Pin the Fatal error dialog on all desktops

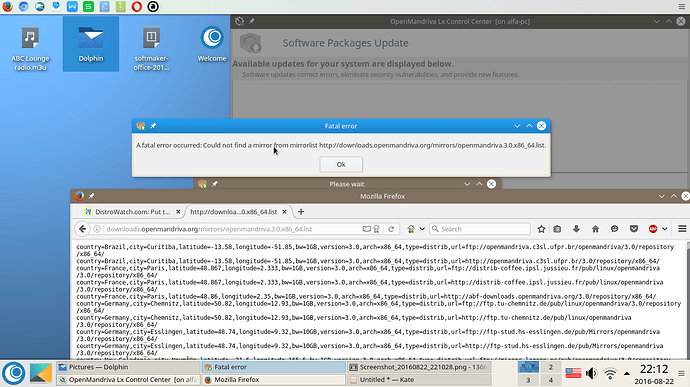153,126
